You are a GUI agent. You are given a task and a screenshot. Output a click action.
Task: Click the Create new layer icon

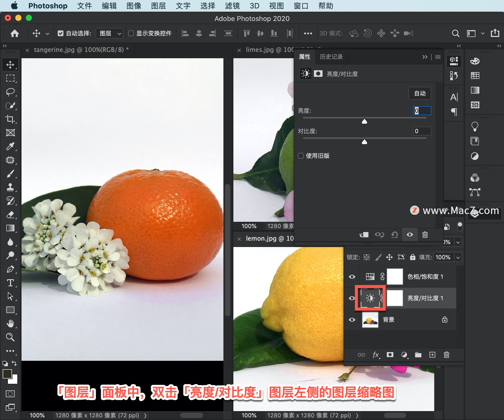[433, 355]
